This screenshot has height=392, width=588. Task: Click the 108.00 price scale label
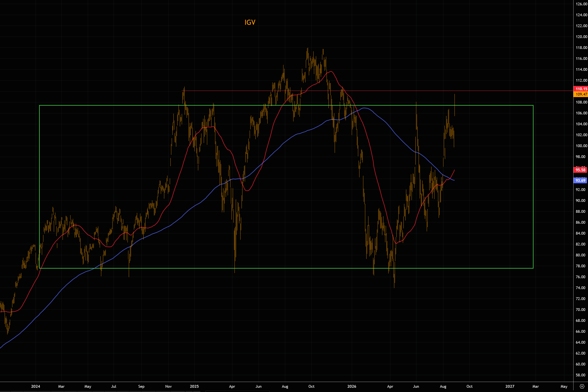click(581, 102)
